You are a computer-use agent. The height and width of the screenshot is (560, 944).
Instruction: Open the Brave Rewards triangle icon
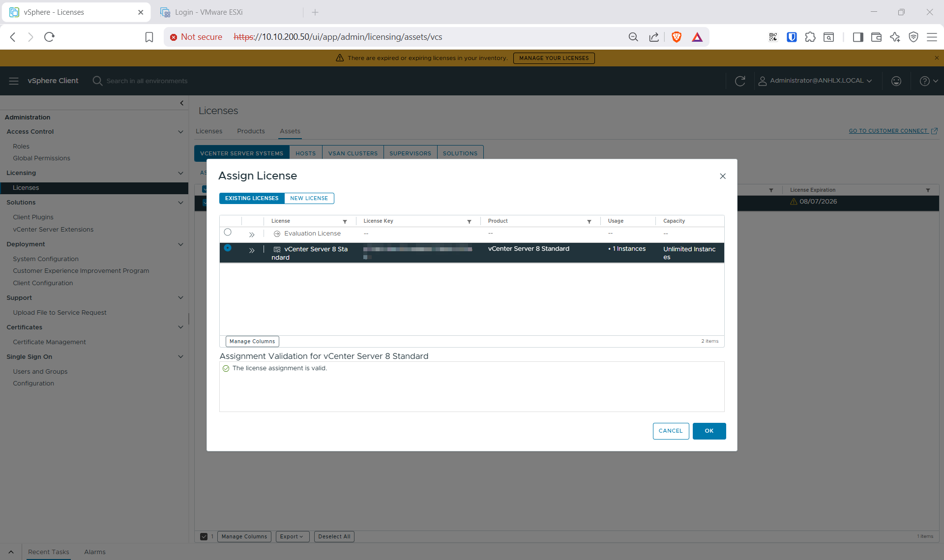(x=697, y=37)
